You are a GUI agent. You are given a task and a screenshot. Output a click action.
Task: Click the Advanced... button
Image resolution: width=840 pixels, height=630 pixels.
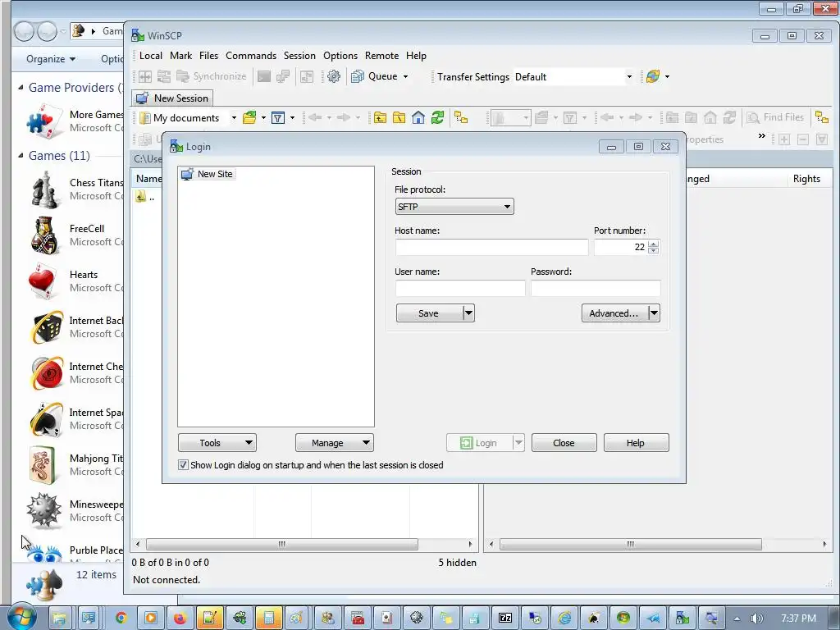coord(614,313)
